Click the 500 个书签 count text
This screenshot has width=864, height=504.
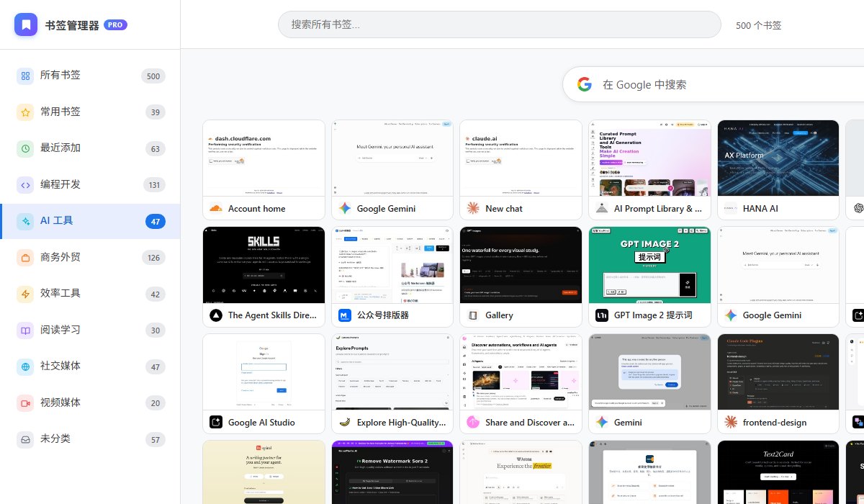pyautogui.click(x=758, y=25)
